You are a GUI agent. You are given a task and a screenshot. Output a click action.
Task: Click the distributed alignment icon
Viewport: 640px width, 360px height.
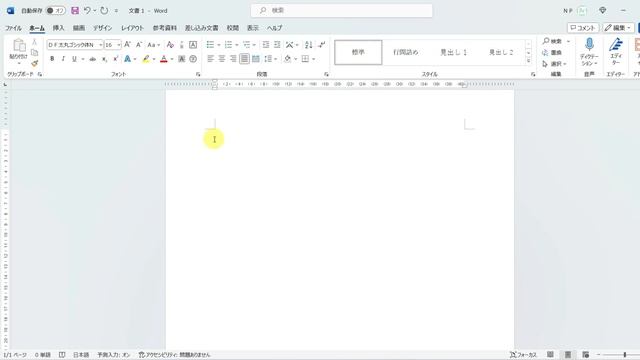coord(256,59)
